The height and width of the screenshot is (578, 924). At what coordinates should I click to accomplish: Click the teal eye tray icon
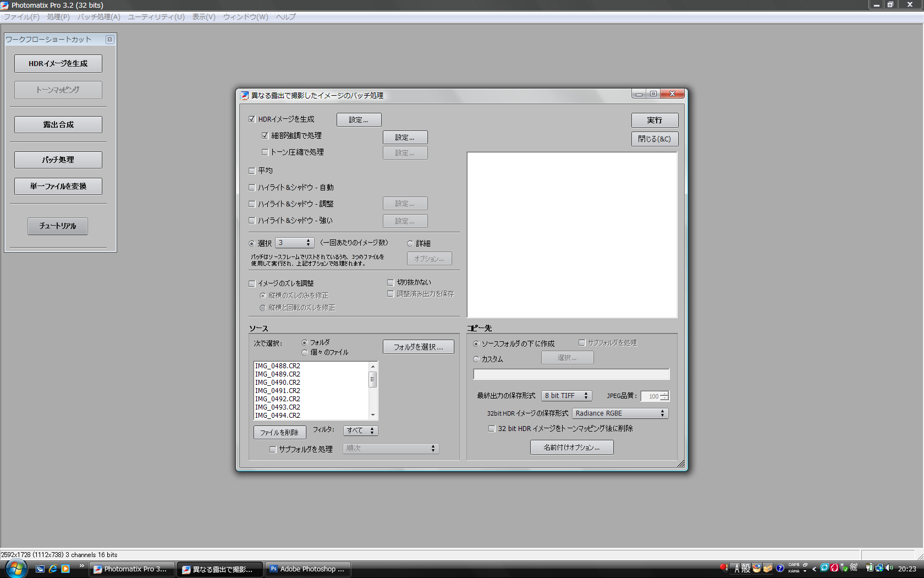pos(824,568)
